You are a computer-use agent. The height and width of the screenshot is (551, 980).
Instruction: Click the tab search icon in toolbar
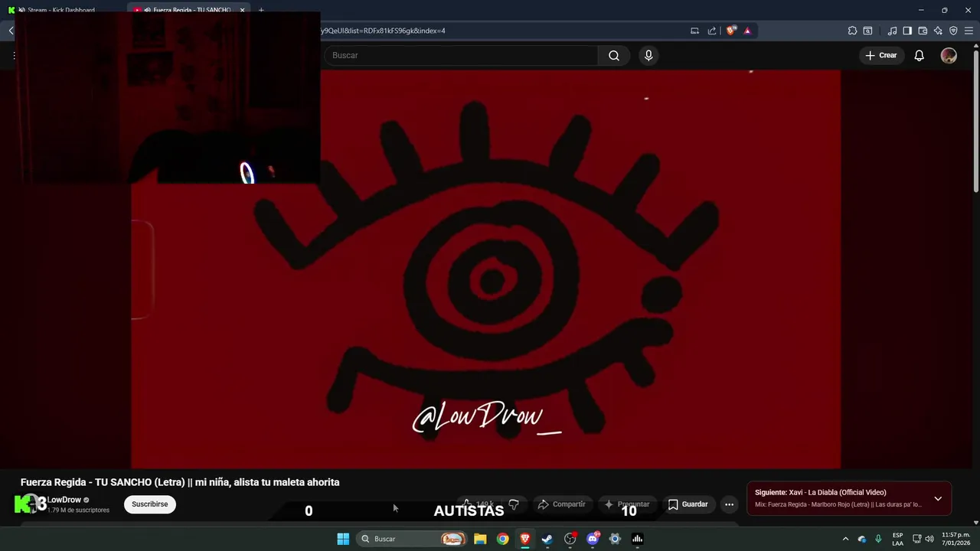click(867, 31)
